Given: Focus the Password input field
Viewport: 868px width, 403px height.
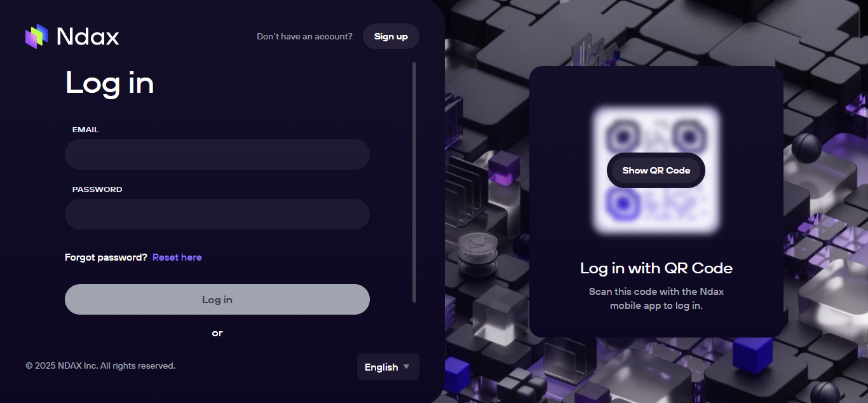Looking at the screenshot, I should coord(217,214).
